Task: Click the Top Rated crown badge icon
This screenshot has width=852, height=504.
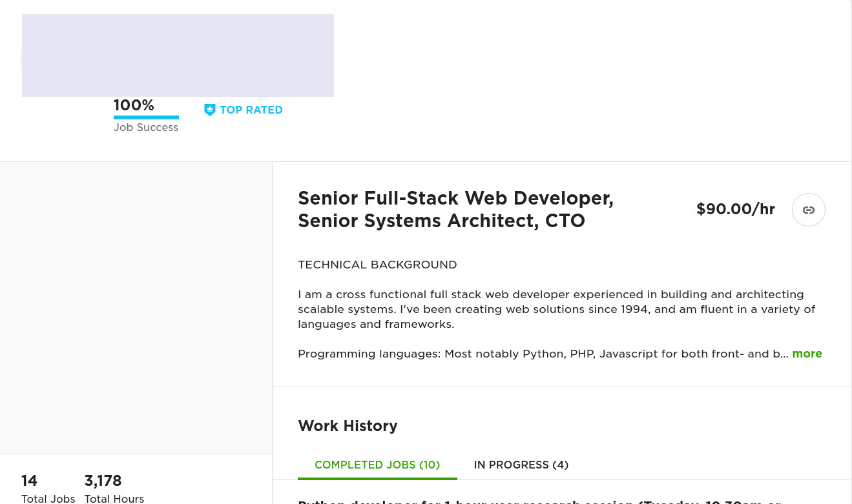Action: (210, 110)
